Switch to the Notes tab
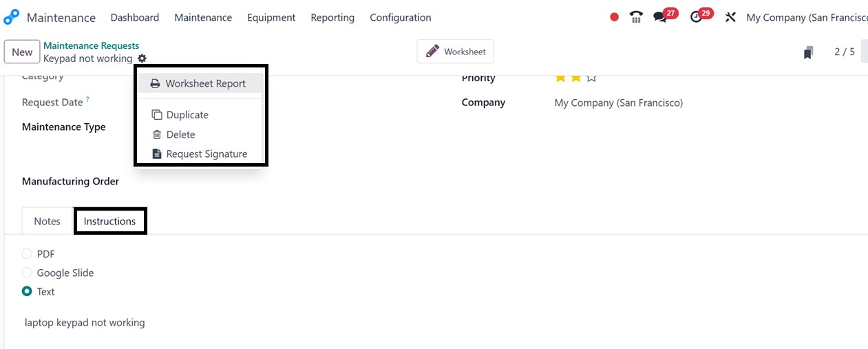868x349 pixels. [47, 221]
